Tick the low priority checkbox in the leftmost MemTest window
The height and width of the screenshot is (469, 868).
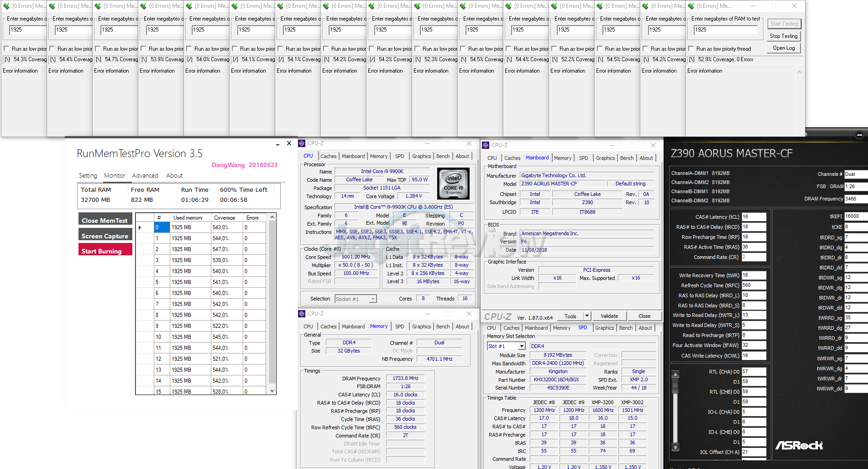coord(6,49)
